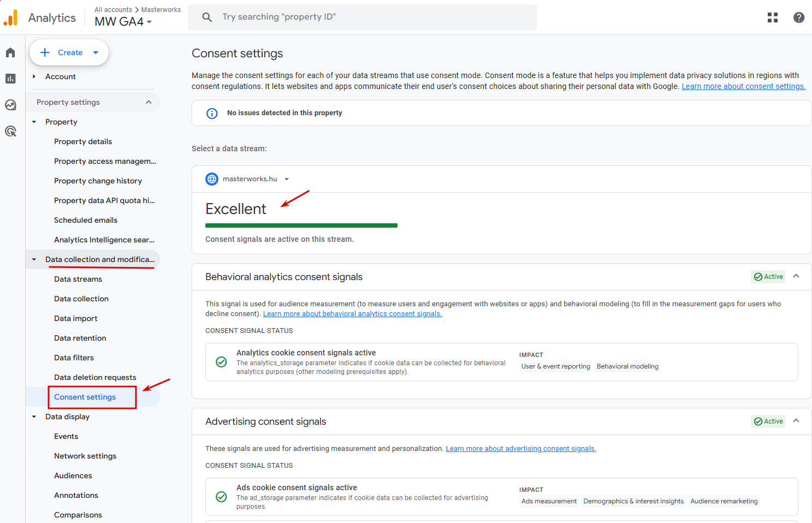Click Ads cookie consent signals active title
The width and height of the screenshot is (812, 523).
(297, 488)
